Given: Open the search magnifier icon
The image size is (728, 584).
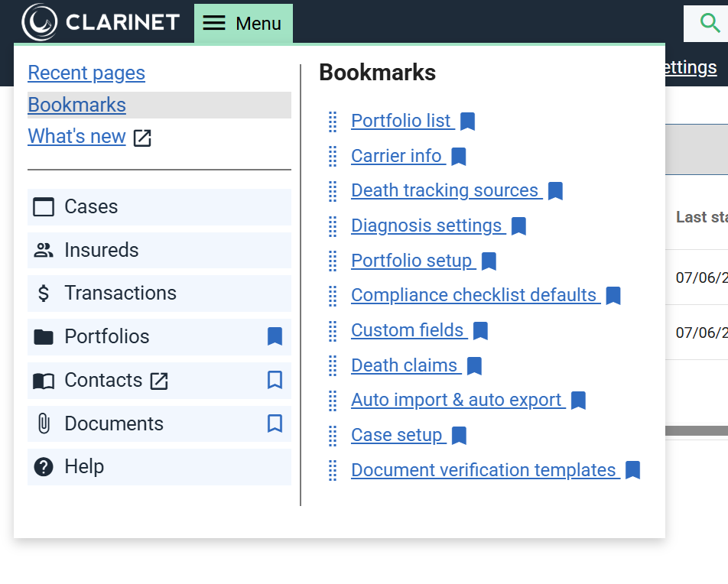Looking at the screenshot, I should 710,23.
